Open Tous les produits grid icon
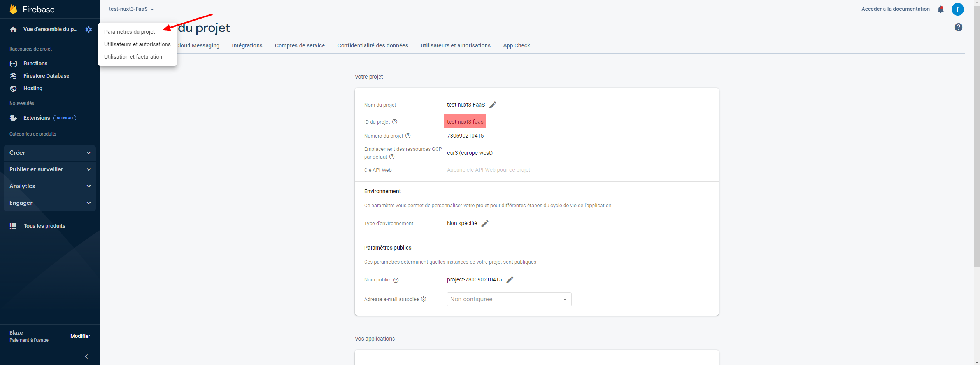The width and height of the screenshot is (980, 365). (13, 226)
